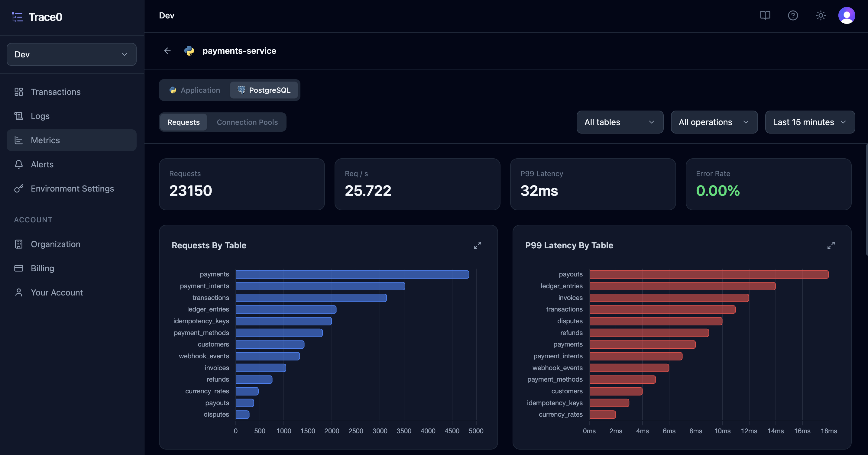Click the payments-service title

point(239,51)
